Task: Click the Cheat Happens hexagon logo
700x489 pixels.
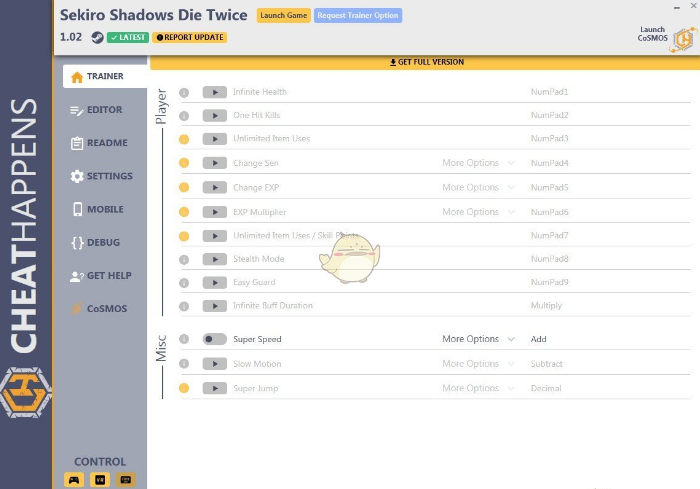Action: point(26,393)
